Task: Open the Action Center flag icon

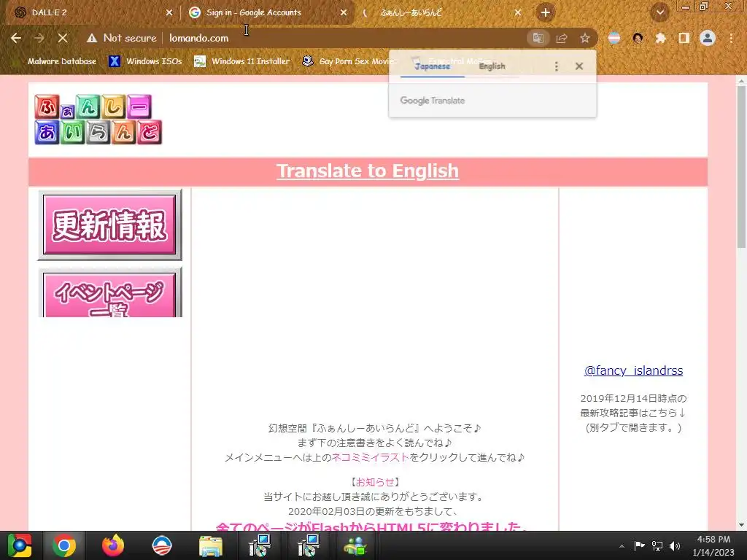Action: (639, 545)
